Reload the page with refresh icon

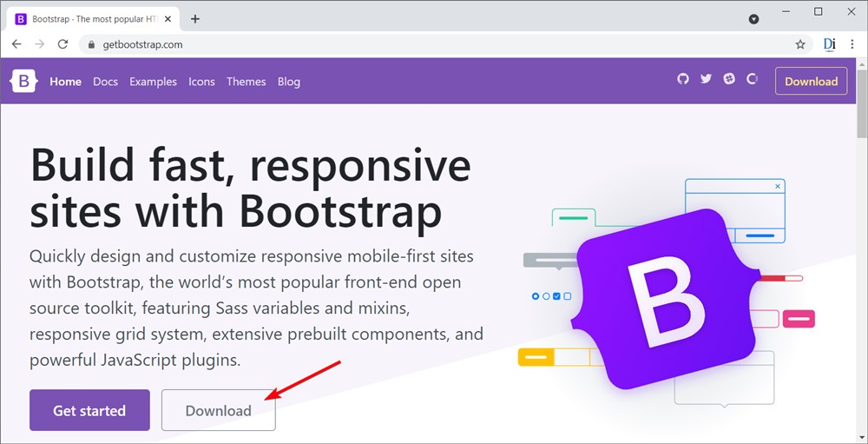63,44
